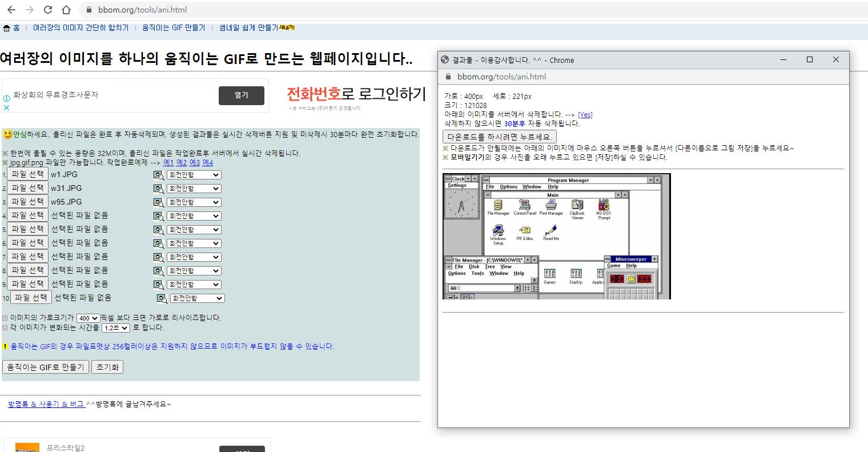The width and height of the screenshot is (868, 452).
Task: Click the preview magnifier icon in row 7
Action: (158, 257)
